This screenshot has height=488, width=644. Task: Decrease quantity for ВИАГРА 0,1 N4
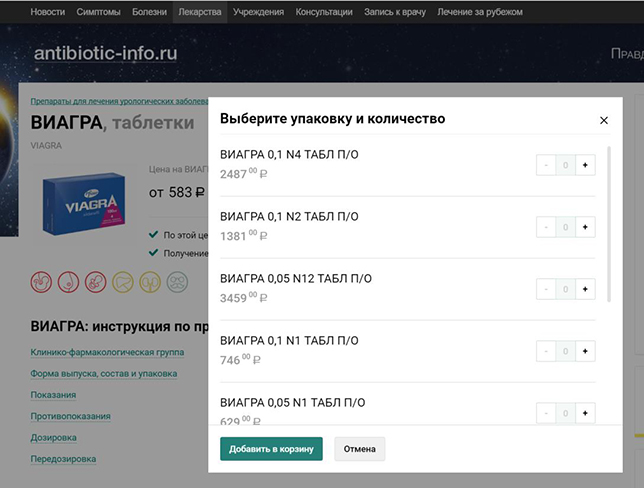(x=546, y=165)
